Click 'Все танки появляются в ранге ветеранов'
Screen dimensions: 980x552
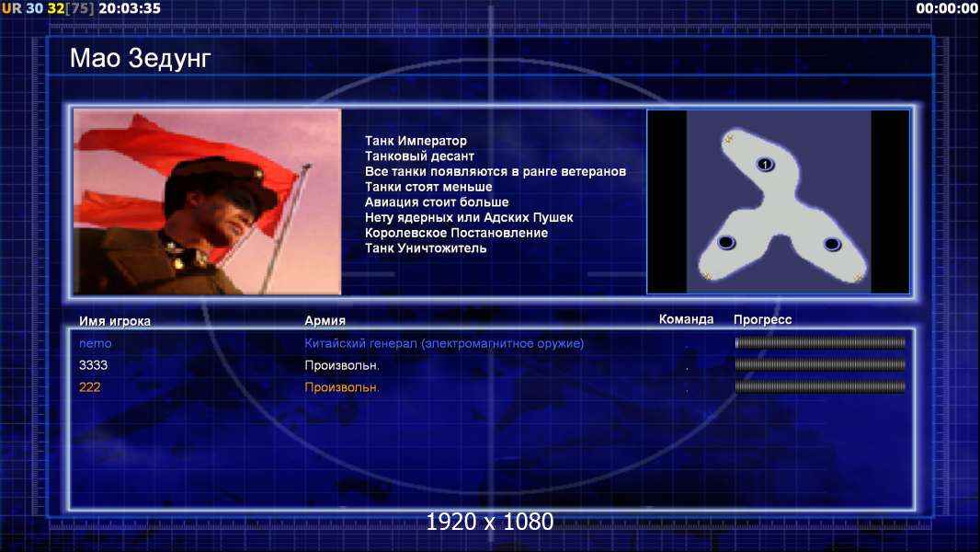(495, 171)
